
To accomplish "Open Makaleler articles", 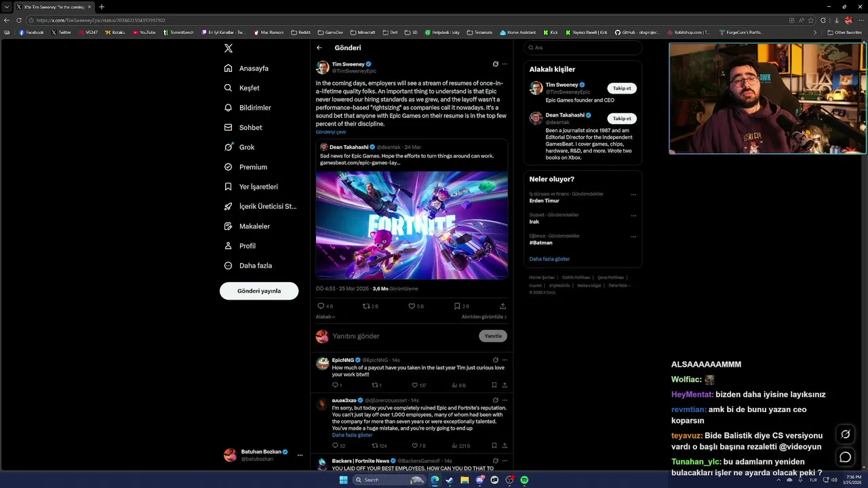I will click(x=247, y=226).
